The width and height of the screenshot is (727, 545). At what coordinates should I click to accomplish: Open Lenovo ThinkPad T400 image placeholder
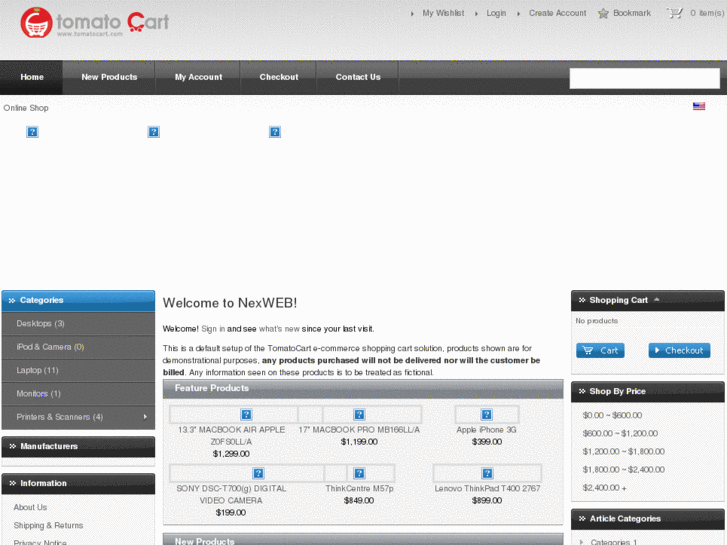487,473
